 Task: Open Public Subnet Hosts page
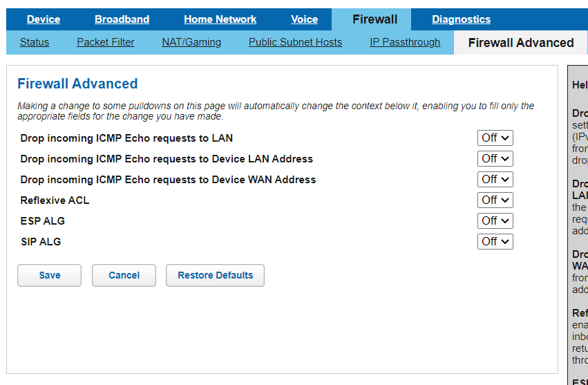[x=295, y=42]
